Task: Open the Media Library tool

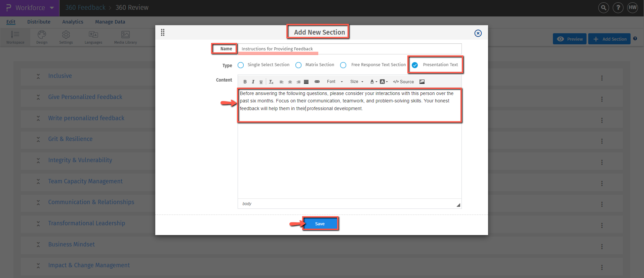Action: pos(125,37)
